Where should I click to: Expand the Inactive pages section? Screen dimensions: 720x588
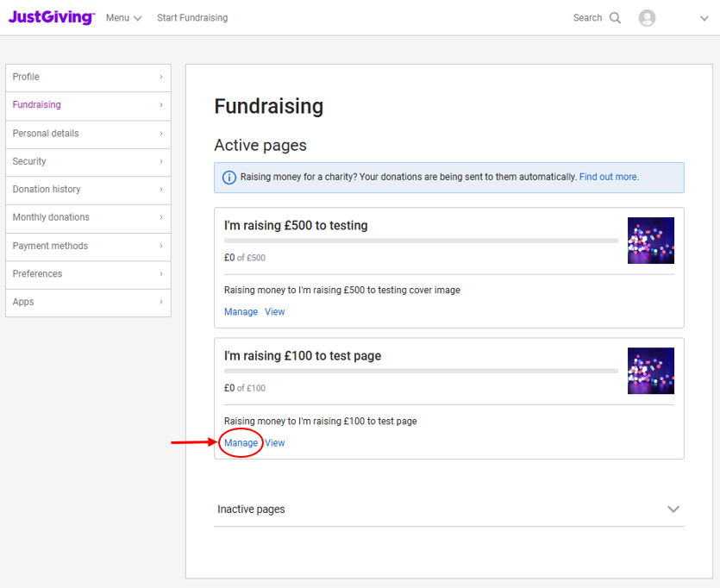(673, 510)
